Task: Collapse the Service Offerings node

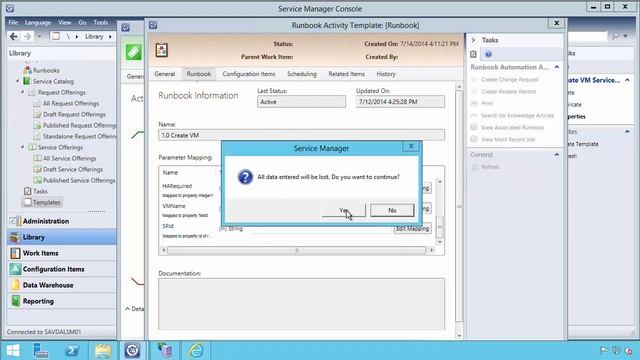Action: tap(23, 147)
